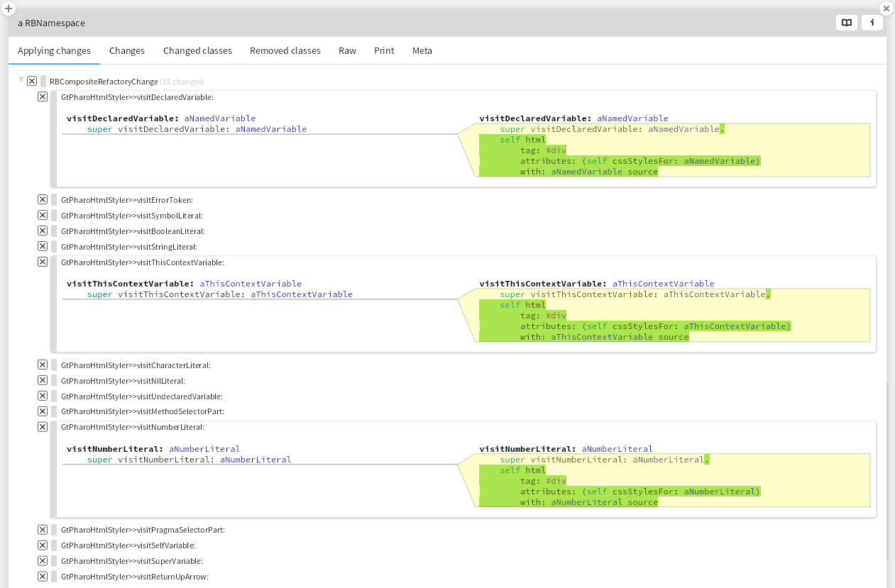
Task: Click the info 'i' icon button
Action: tap(872, 23)
